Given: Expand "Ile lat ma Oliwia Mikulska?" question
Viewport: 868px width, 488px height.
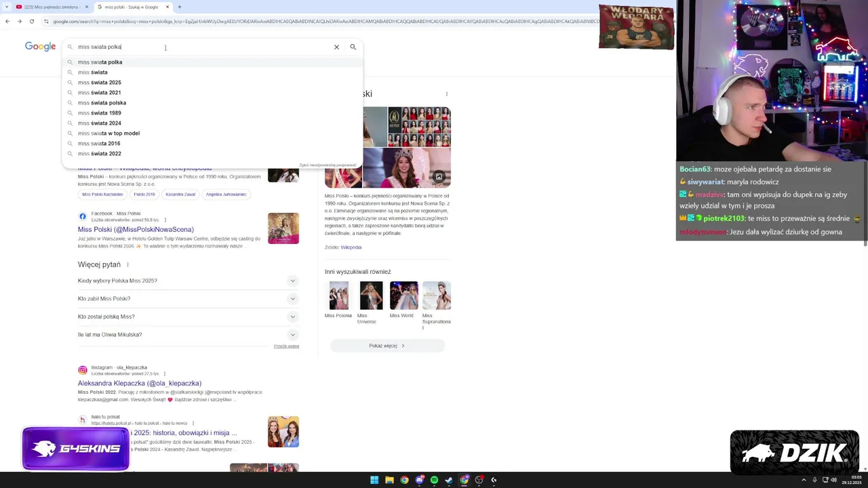Looking at the screenshot, I should click(189, 334).
